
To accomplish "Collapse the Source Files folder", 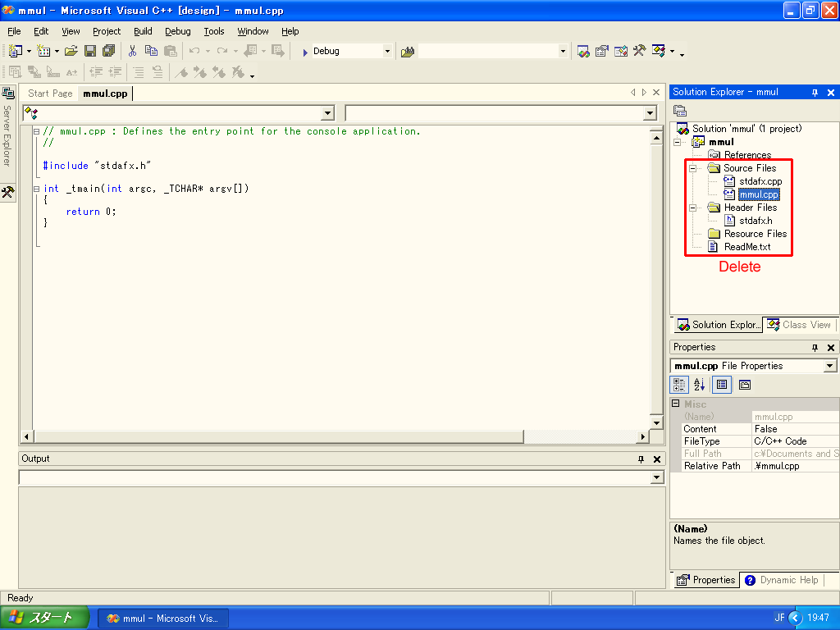I will tap(692, 168).
